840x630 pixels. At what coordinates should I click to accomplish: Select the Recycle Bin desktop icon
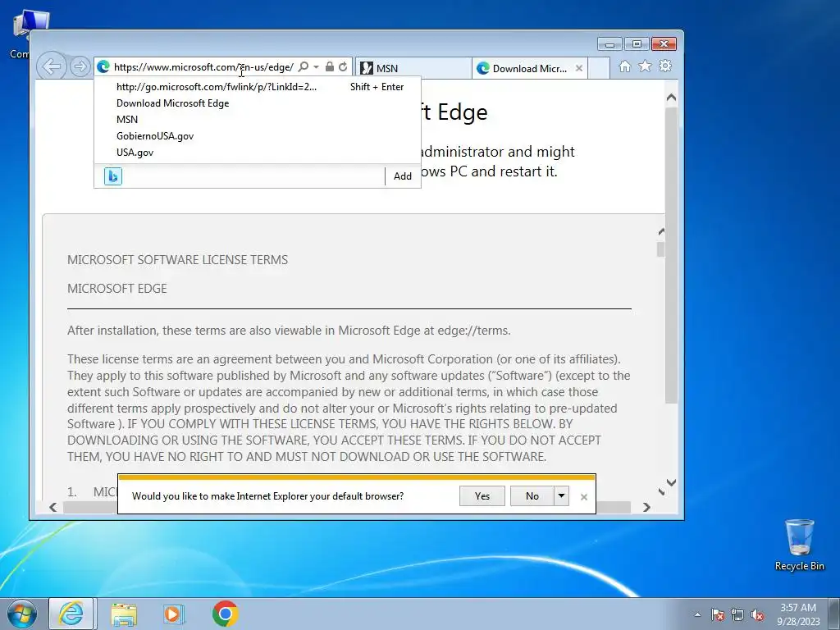799,545
